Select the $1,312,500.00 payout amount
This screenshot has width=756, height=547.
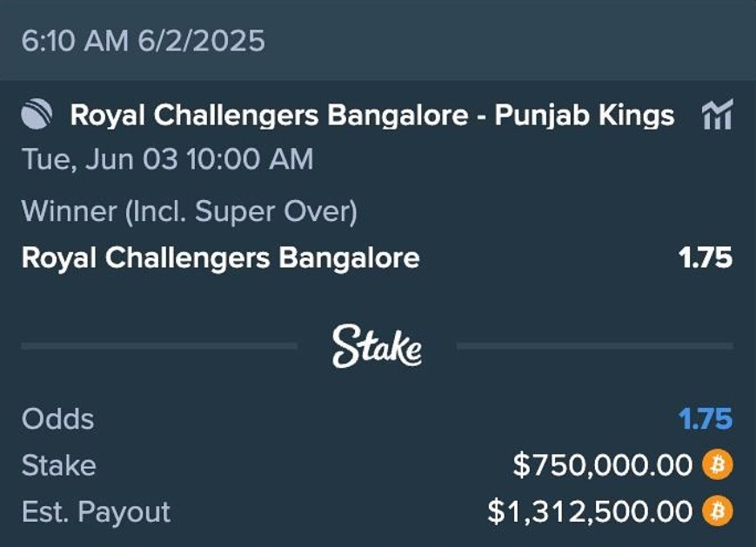(590, 511)
